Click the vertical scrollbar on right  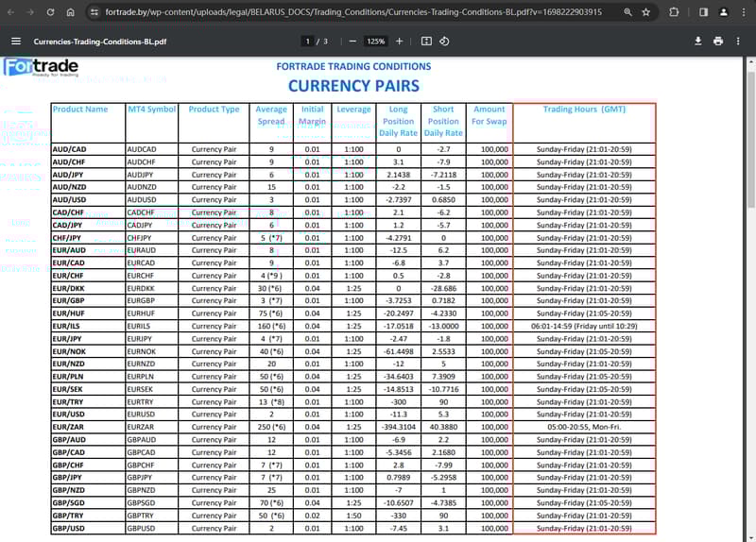pyautogui.click(x=751, y=142)
